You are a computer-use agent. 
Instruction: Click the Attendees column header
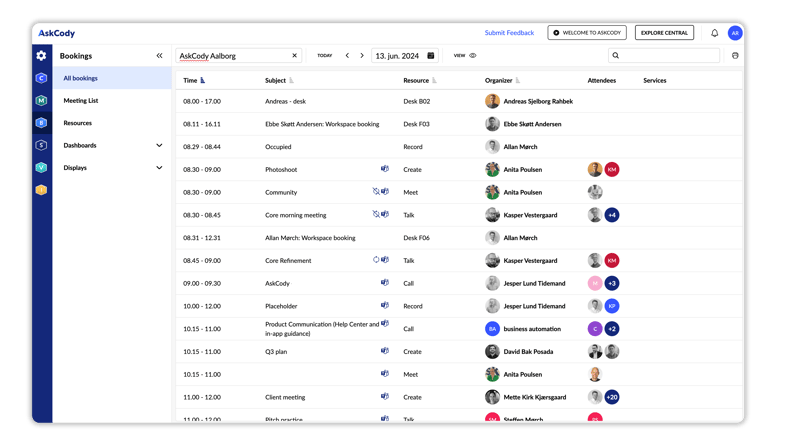click(602, 81)
